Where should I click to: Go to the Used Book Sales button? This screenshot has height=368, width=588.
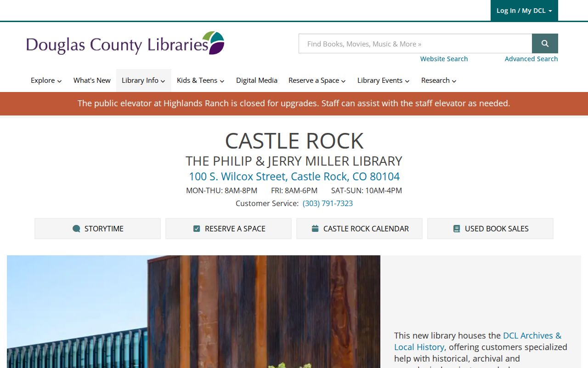click(x=490, y=229)
